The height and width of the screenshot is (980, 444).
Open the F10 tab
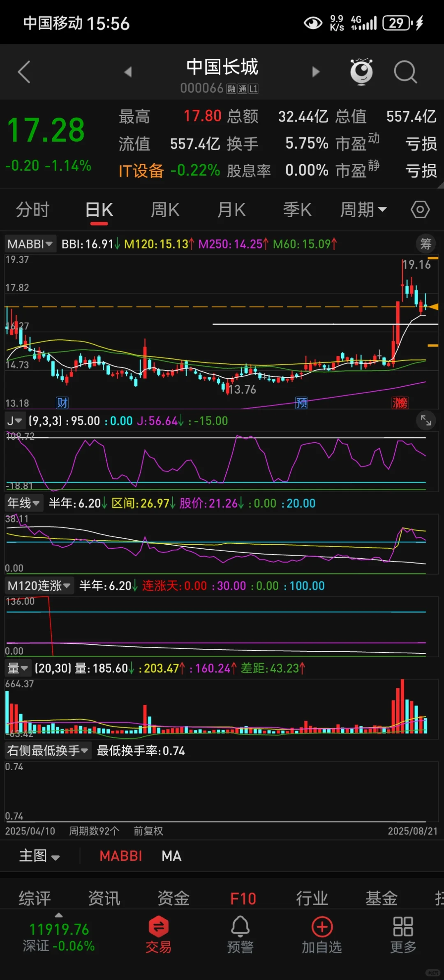(243, 898)
